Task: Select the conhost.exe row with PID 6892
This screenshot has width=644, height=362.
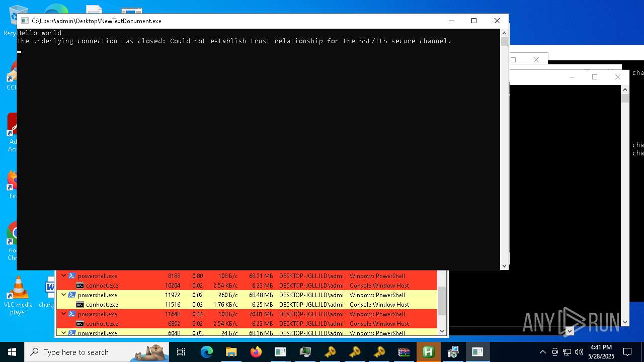Action: point(247,324)
